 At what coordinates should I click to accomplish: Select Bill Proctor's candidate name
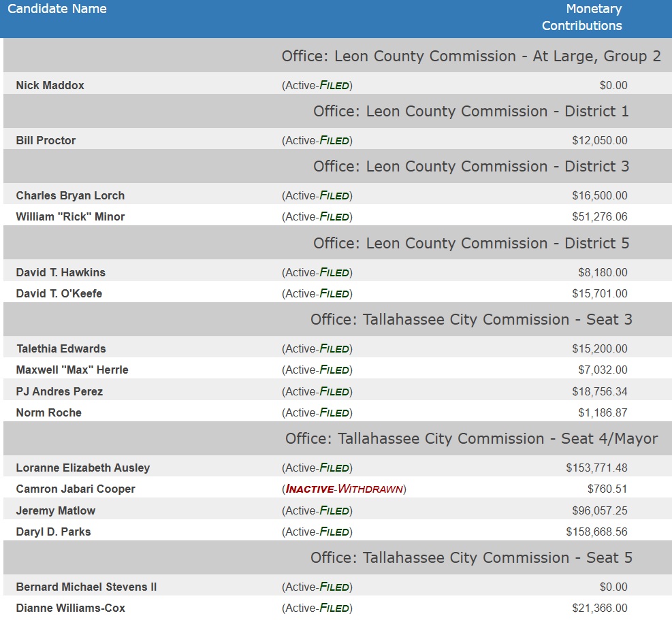[46, 141]
